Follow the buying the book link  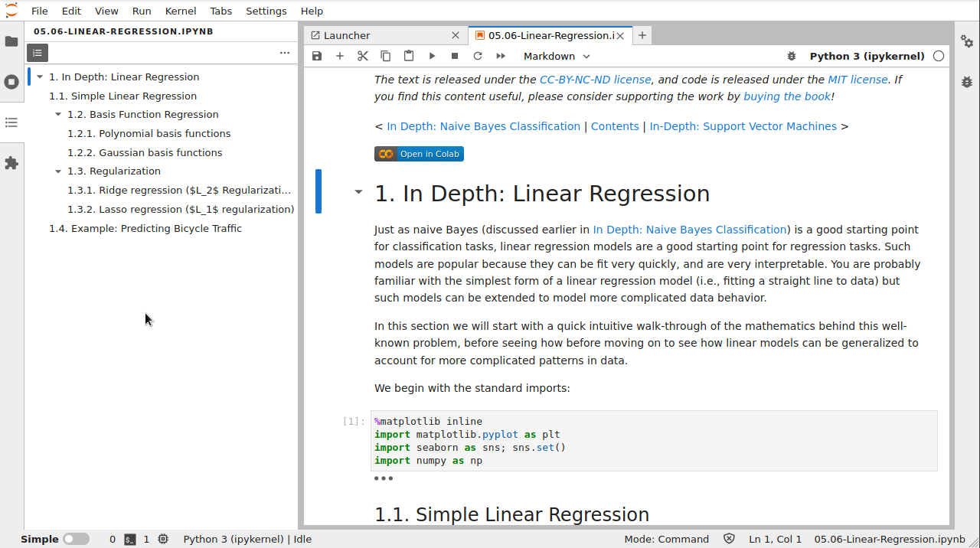click(786, 96)
